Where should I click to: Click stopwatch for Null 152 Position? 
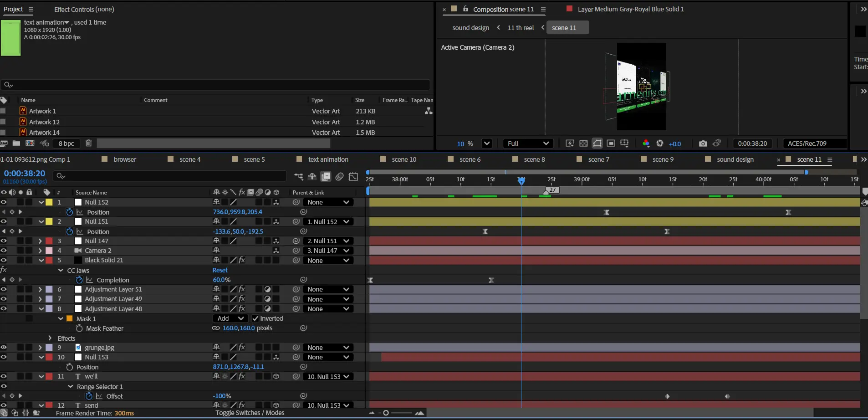click(70, 212)
